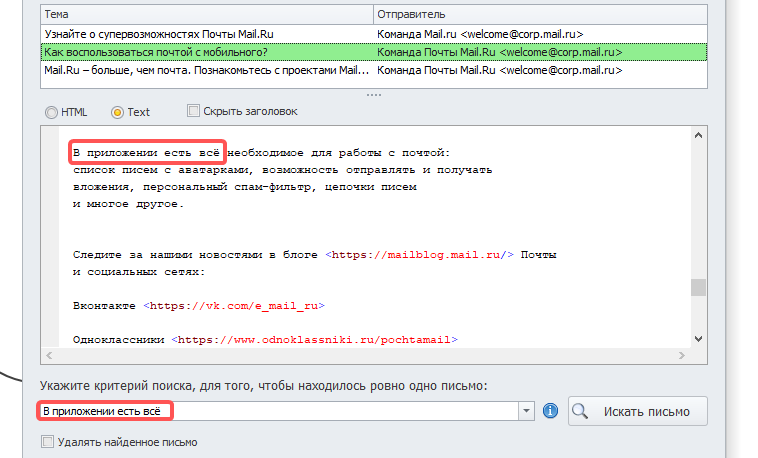Select the HTML radio button
758x458 pixels.
(x=51, y=112)
